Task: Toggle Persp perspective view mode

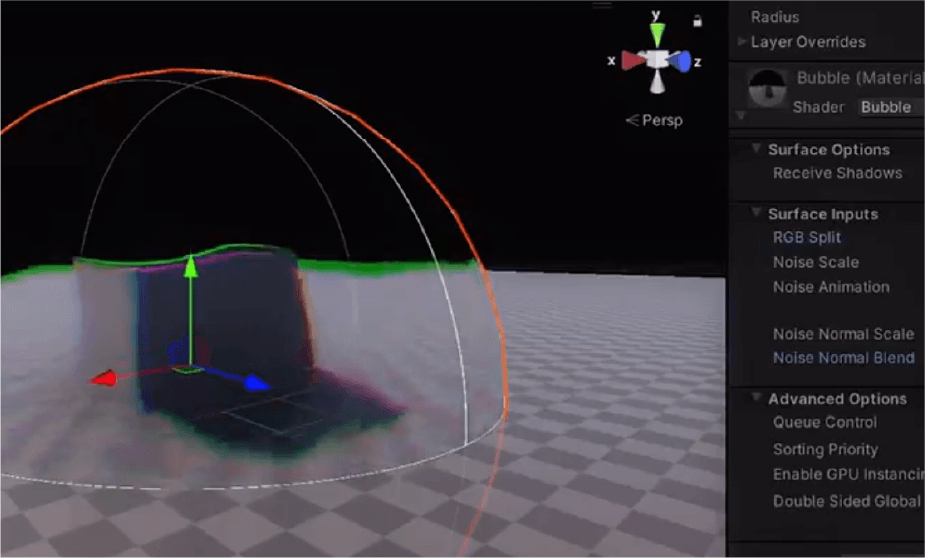Action: pos(655,120)
